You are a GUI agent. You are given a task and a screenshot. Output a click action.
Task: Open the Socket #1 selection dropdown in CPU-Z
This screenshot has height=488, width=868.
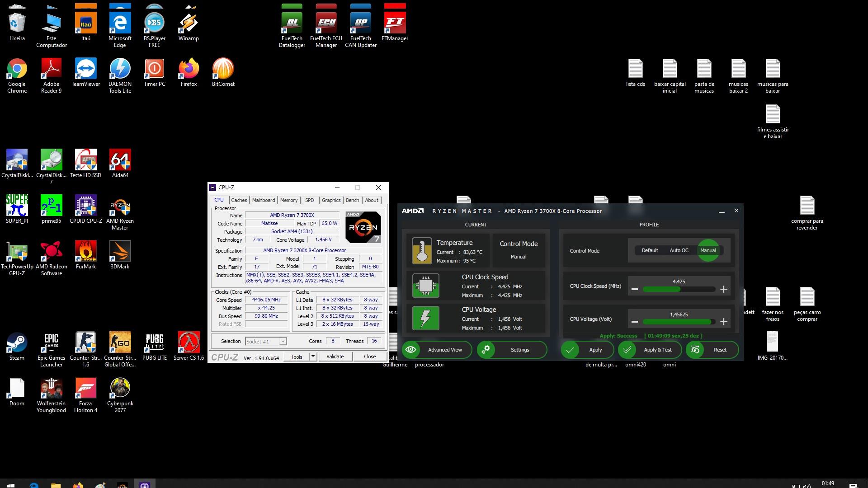(x=266, y=342)
